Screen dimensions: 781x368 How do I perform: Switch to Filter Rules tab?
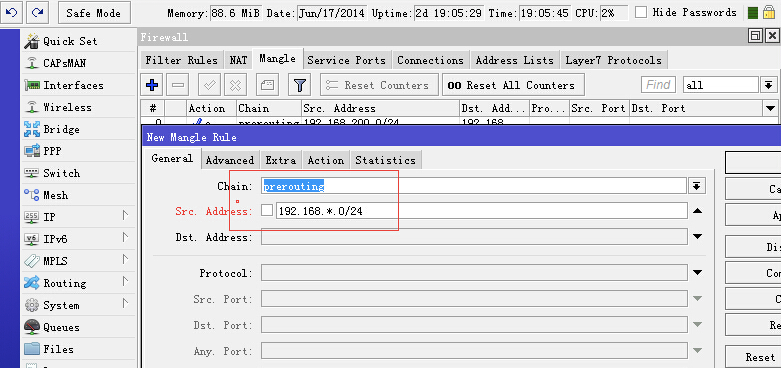pos(182,60)
